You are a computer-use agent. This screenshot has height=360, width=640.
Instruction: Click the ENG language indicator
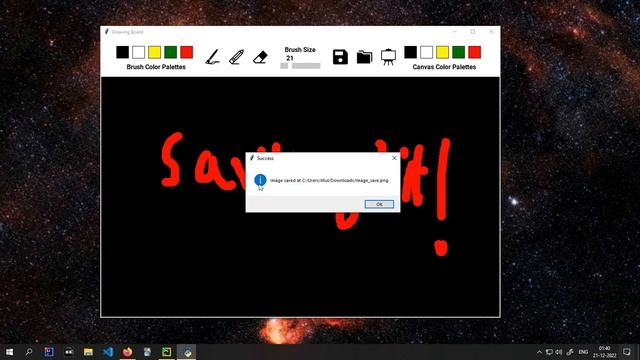[583, 352]
